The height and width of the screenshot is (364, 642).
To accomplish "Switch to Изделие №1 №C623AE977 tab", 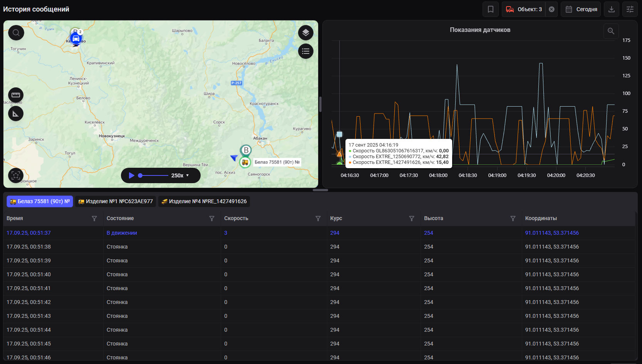I will (116, 201).
